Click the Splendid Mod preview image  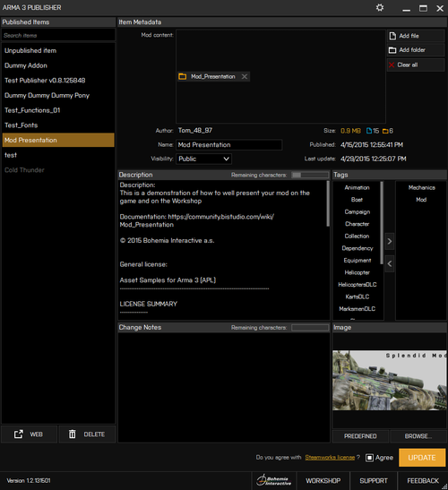coord(390,381)
